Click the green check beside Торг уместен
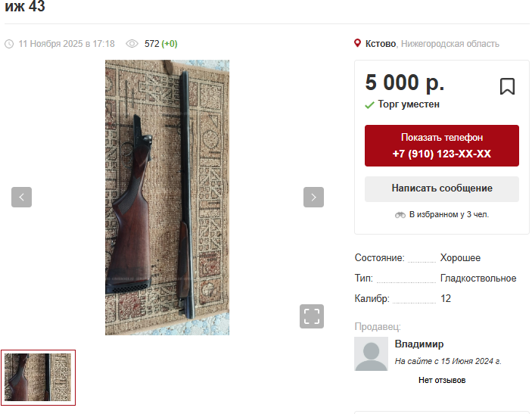Screen dimensions: 532x414 point(369,105)
